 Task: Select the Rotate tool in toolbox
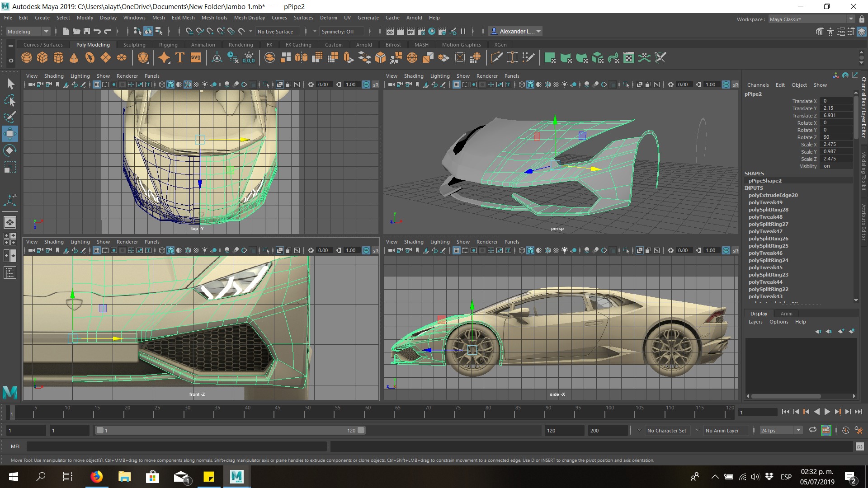tap(10, 150)
